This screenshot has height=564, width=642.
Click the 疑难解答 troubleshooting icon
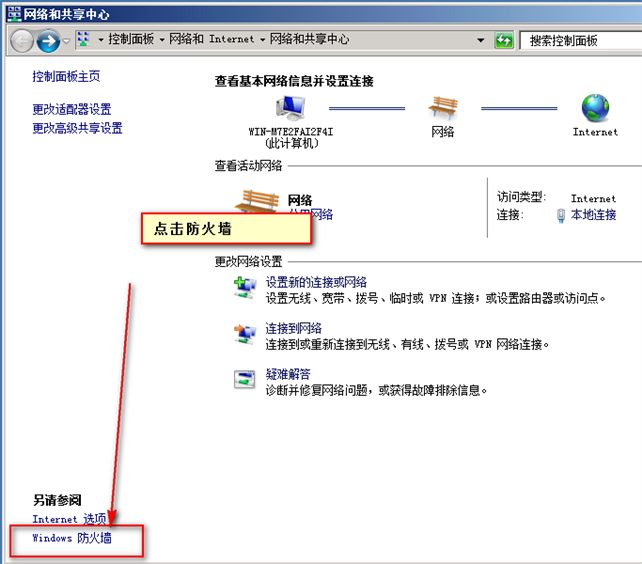(244, 379)
